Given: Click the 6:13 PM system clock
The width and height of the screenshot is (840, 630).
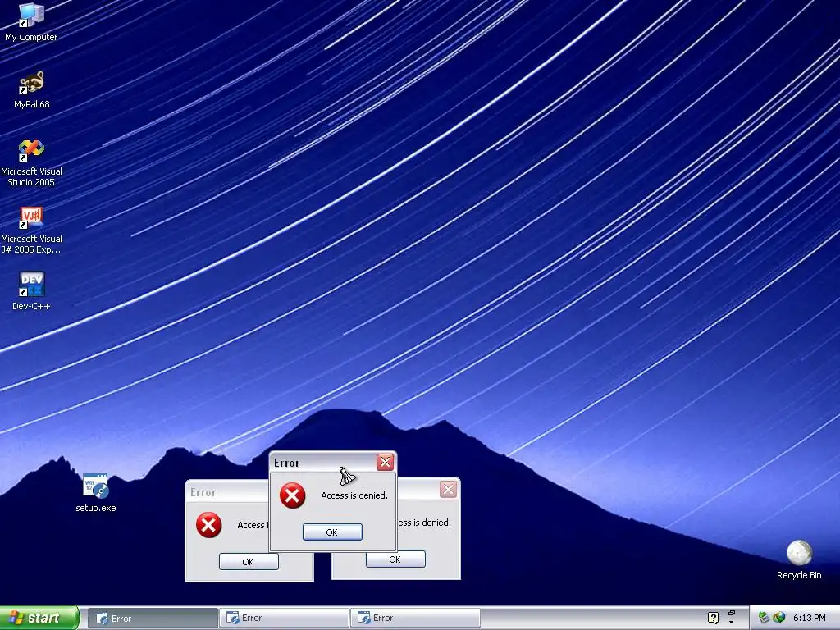Looking at the screenshot, I should tap(809, 618).
